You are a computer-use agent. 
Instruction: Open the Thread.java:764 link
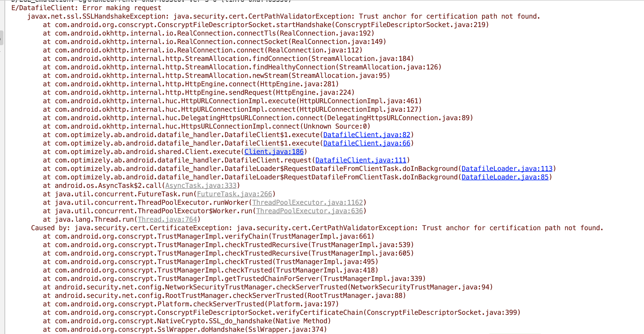pyautogui.click(x=167, y=219)
